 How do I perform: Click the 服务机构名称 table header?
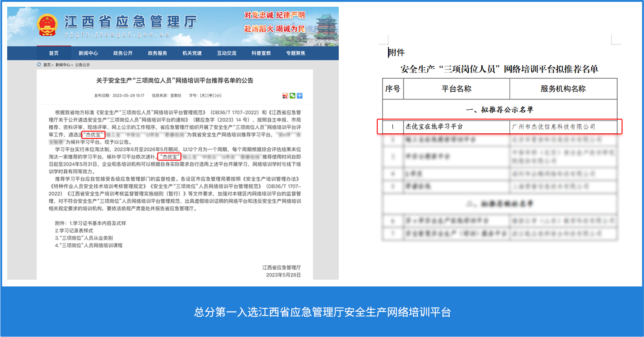click(563, 89)
